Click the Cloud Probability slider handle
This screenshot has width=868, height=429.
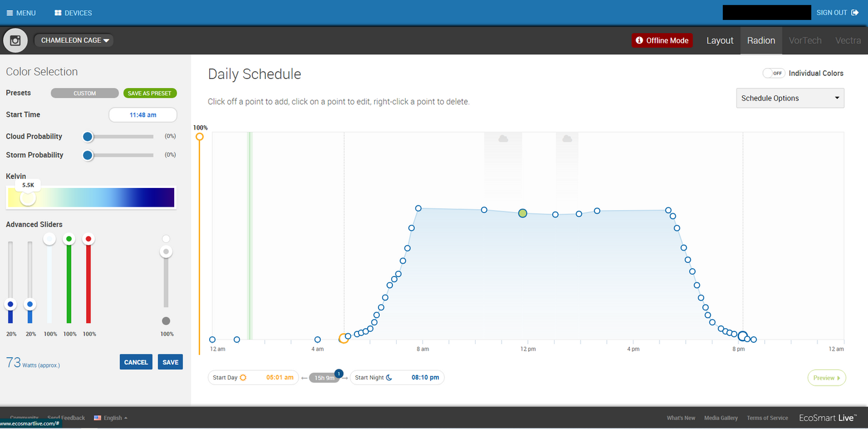point(88,137)
